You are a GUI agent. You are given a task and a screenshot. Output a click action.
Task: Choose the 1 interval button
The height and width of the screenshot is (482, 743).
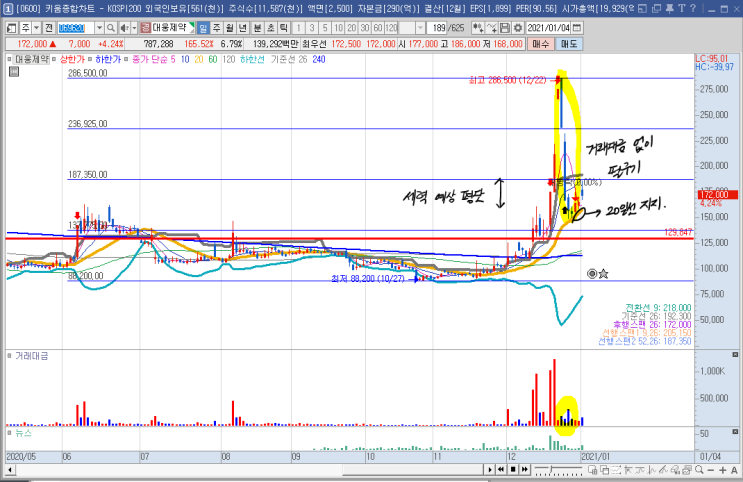tap(299, 28)
